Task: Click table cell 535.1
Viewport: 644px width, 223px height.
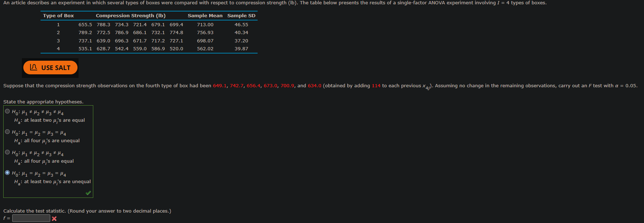Action: (85, 49)
